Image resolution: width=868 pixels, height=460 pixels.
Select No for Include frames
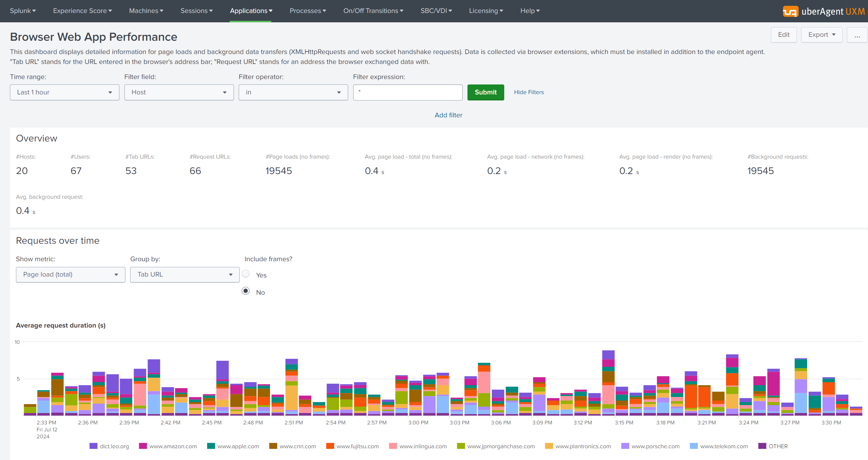tap(246, 291)
